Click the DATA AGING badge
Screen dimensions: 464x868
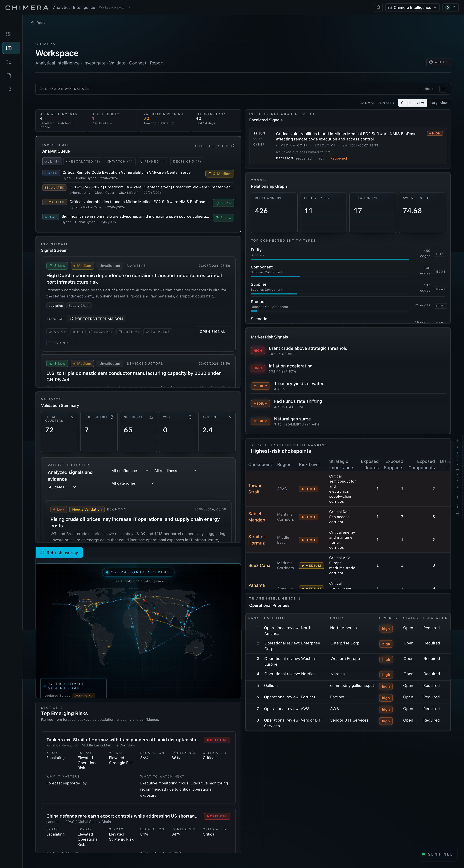[x=84, y=696]
